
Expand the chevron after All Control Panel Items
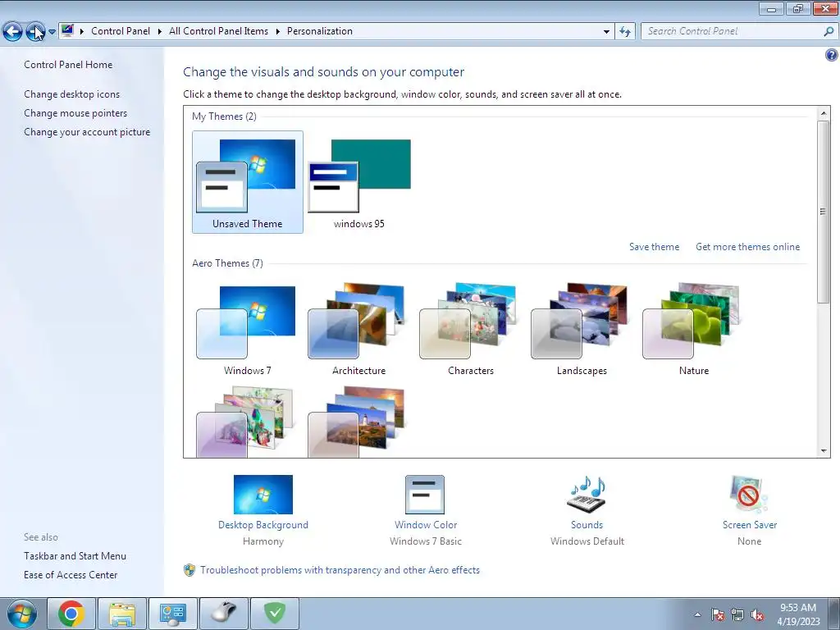pos(277,31)
